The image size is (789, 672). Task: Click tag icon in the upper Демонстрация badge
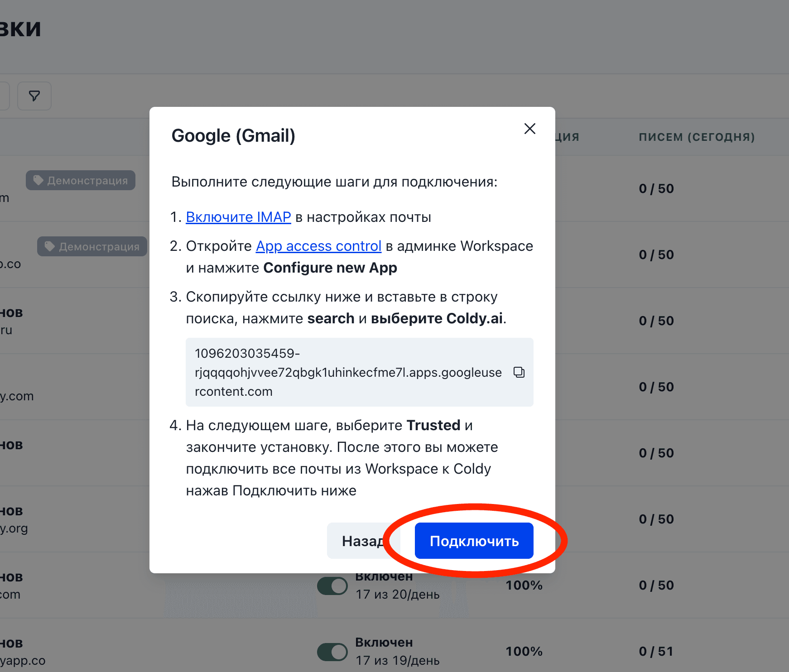point(38,180)
